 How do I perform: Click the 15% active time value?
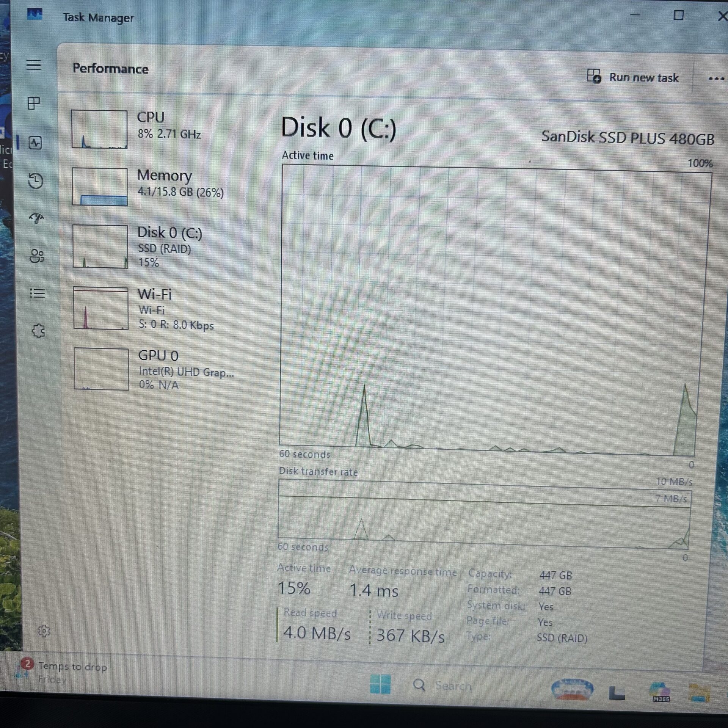[x=294, y=588]
